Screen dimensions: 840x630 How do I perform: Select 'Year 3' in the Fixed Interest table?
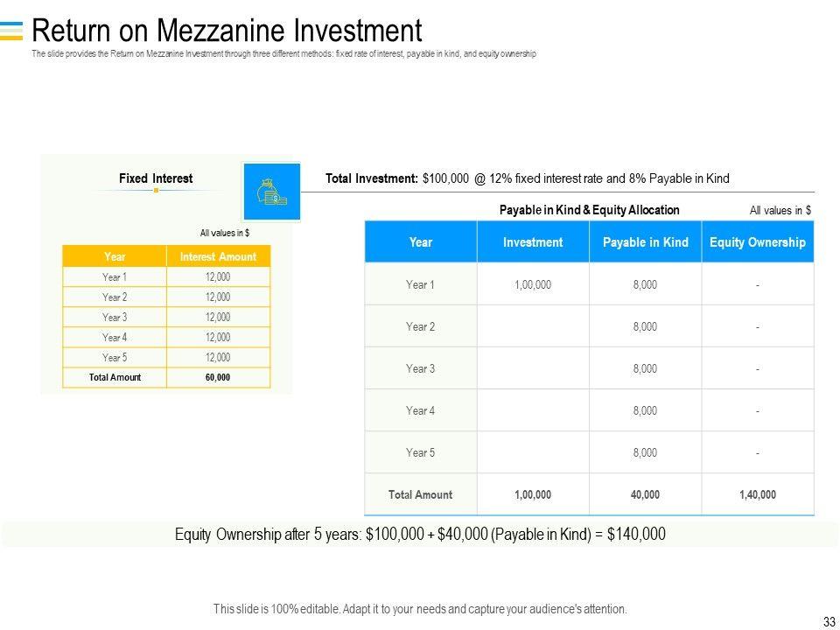tap(115, 317)
